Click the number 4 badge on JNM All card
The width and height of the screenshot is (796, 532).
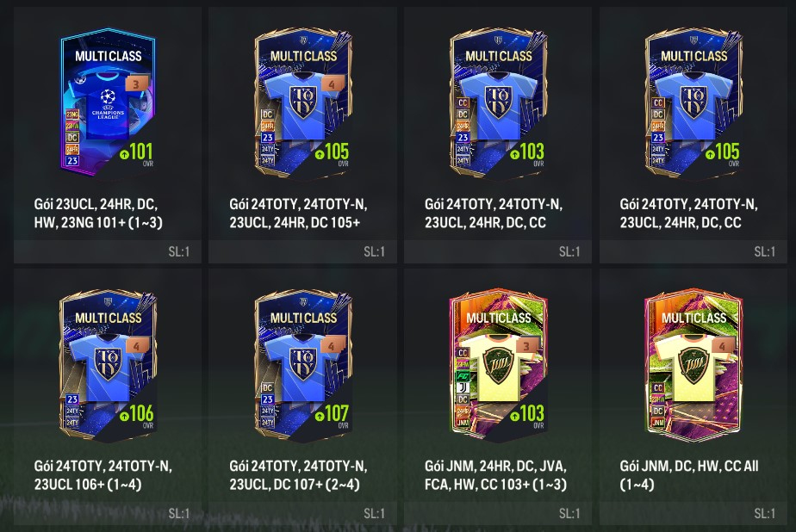coord(723,346)
